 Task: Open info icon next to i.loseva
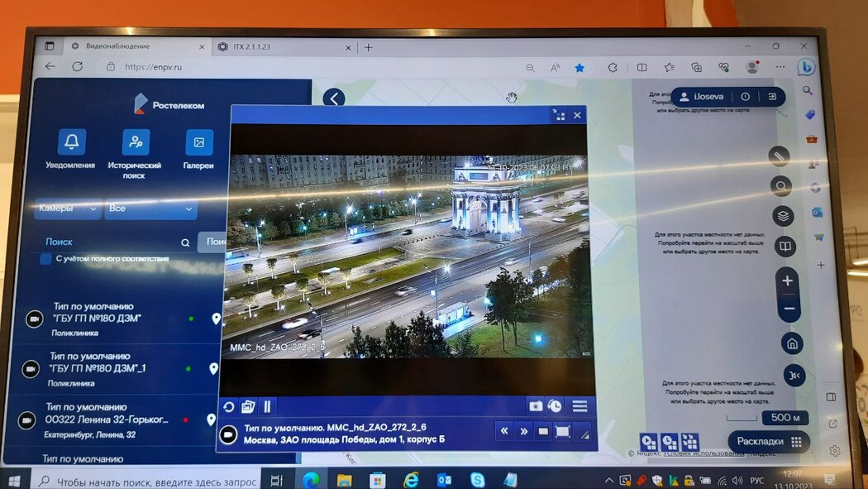(x=745, y=97)
